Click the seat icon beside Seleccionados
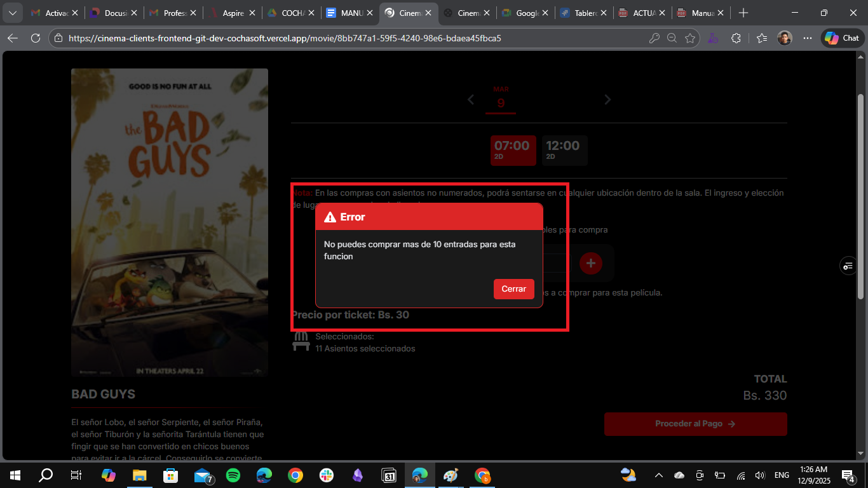868x488 pixels. tap(301, 342)
